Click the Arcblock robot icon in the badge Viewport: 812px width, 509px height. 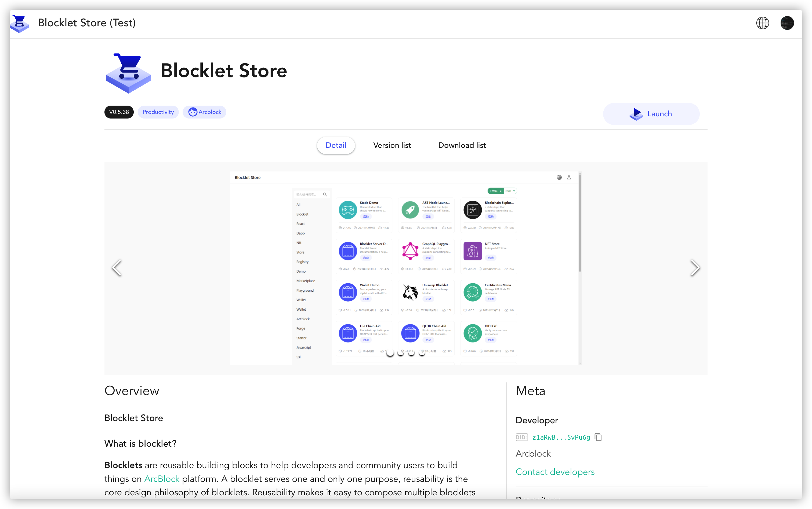point(193,112)
